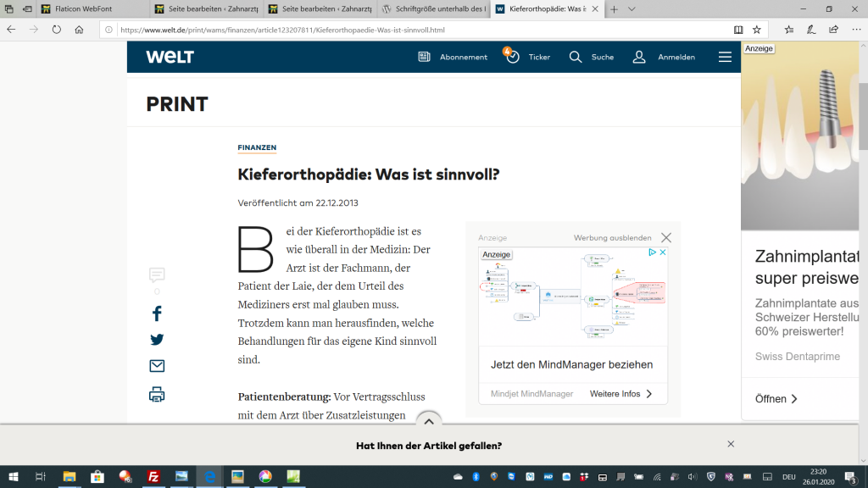Open the Windows notification center
Image resolution: width=868 pixels, height=488 pixels.
[851, 476]
